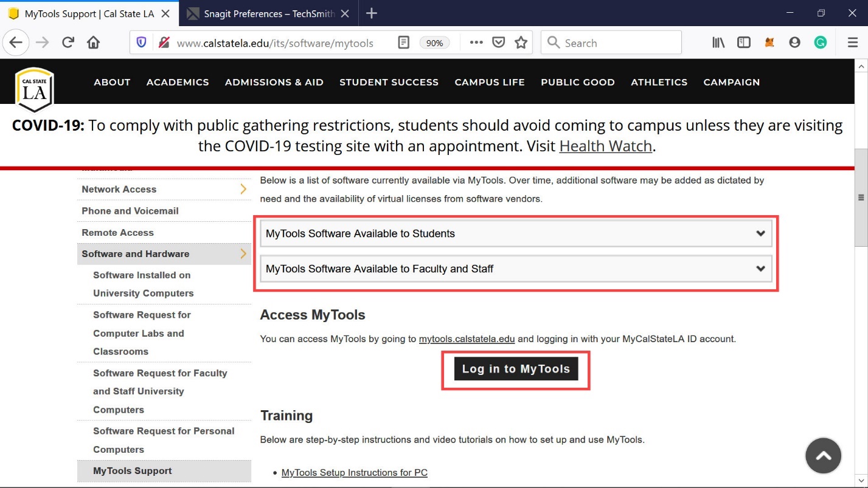Open the tracking protection shield icon
This screenshot has width=868, height=488.
coord(142,43)
